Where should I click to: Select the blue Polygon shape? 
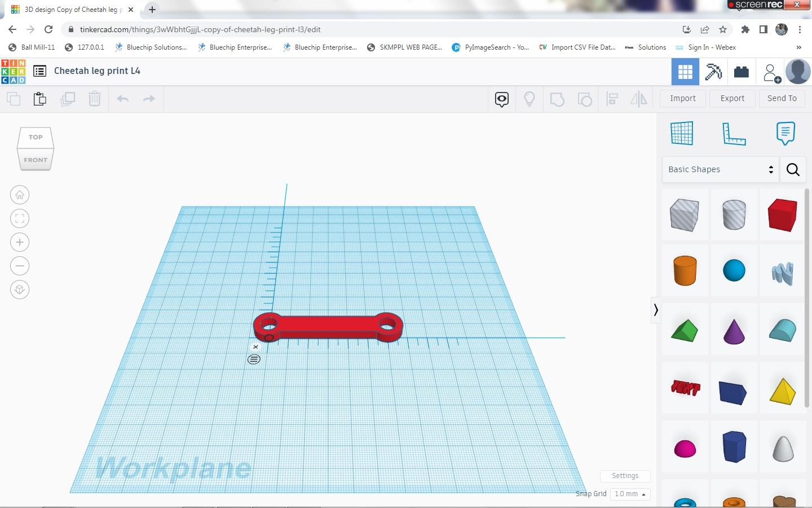tap(734, 446)
